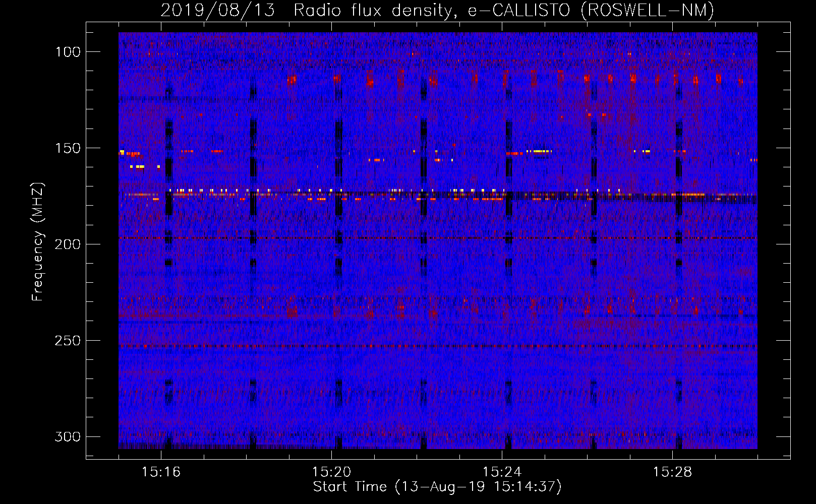
Task: Click the 150 frequency tick label
Action: (68, 148)
